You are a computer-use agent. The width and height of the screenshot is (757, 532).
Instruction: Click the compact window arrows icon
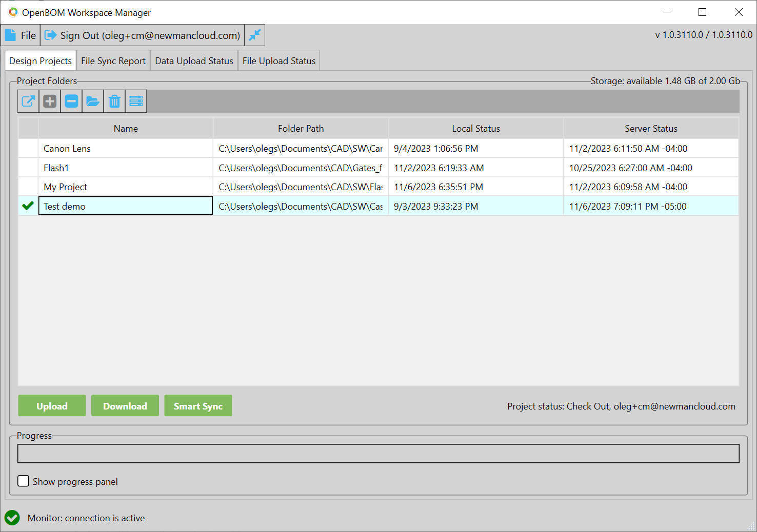254,35
